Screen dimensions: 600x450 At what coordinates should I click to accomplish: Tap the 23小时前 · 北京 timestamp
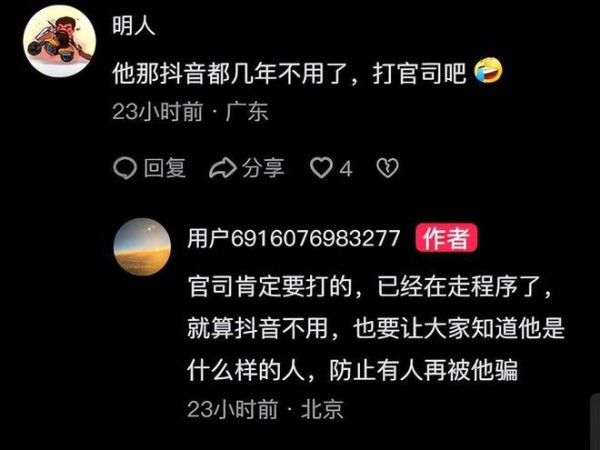[265, 409]
